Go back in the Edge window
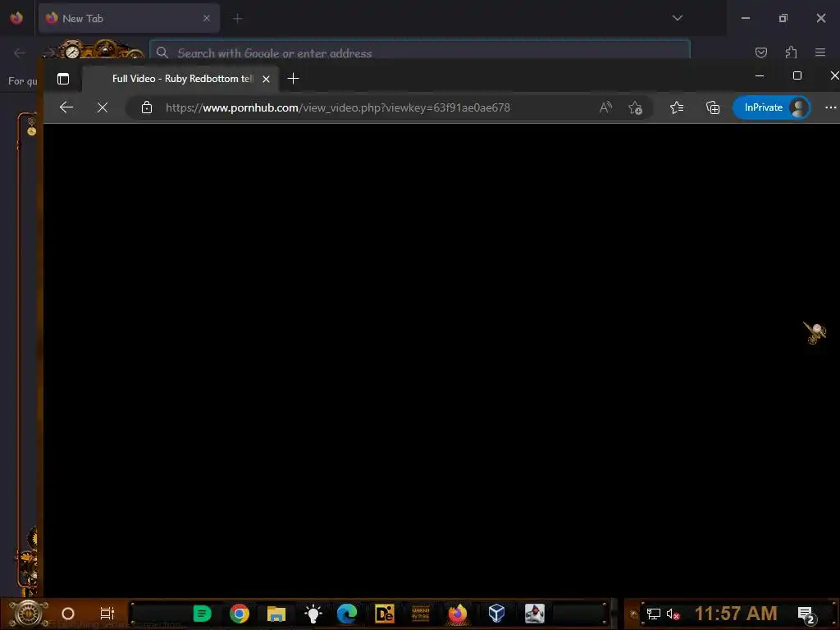Viewport: 840px width, 630px height. 66,107
